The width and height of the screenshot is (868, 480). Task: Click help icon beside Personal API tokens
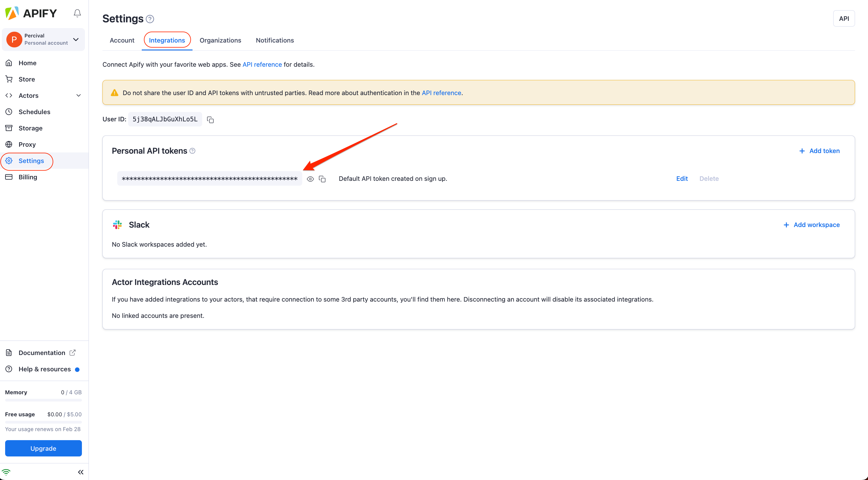pos(193,151)
